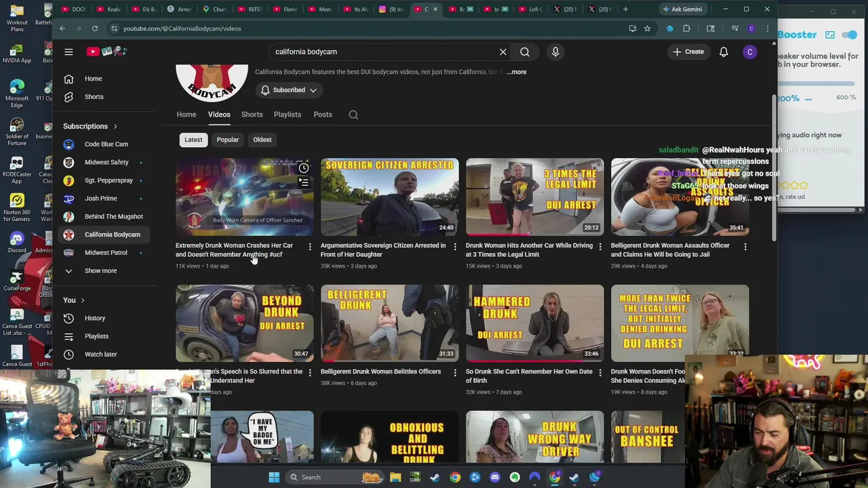This screenshot has width=868, height=488.
Task: Reload the page in Chrome
Action: [95, 28]
